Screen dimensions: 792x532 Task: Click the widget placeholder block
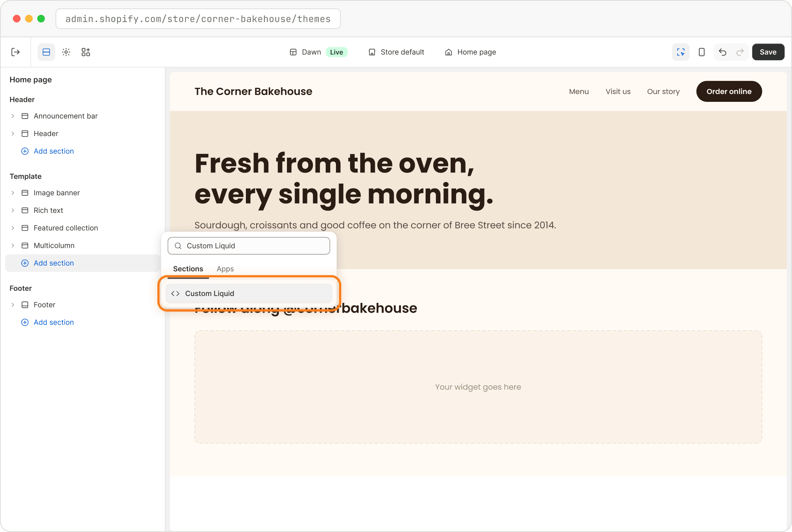coord(478,387)
